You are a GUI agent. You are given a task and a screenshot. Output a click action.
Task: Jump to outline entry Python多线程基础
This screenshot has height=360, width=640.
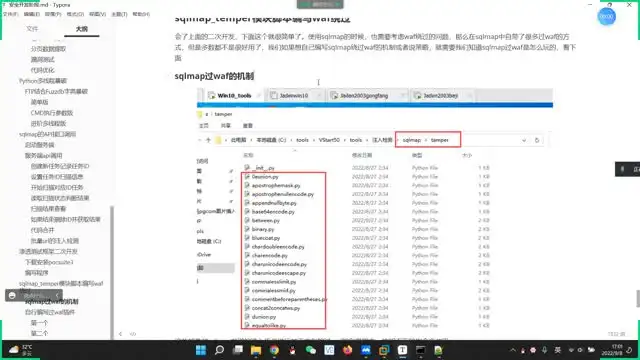click(x=43, y=81)
